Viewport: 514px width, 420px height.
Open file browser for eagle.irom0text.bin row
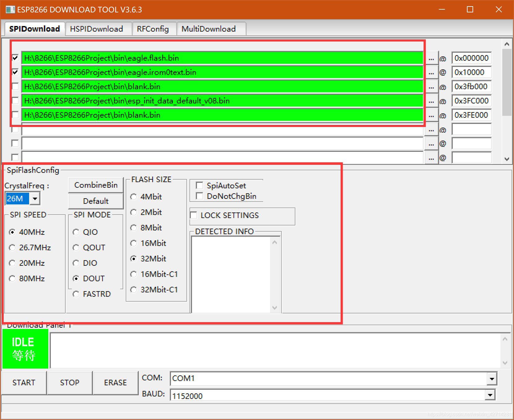[431, 72]
